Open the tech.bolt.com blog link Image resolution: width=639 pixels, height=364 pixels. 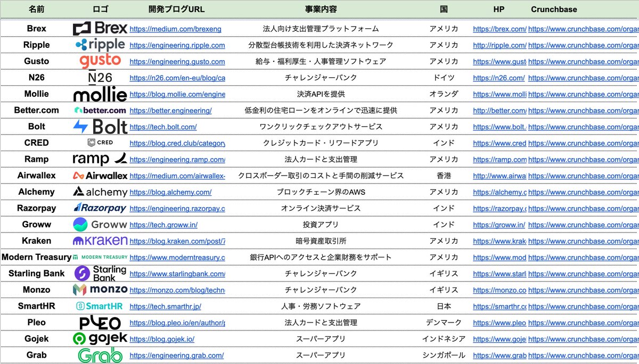163,127
